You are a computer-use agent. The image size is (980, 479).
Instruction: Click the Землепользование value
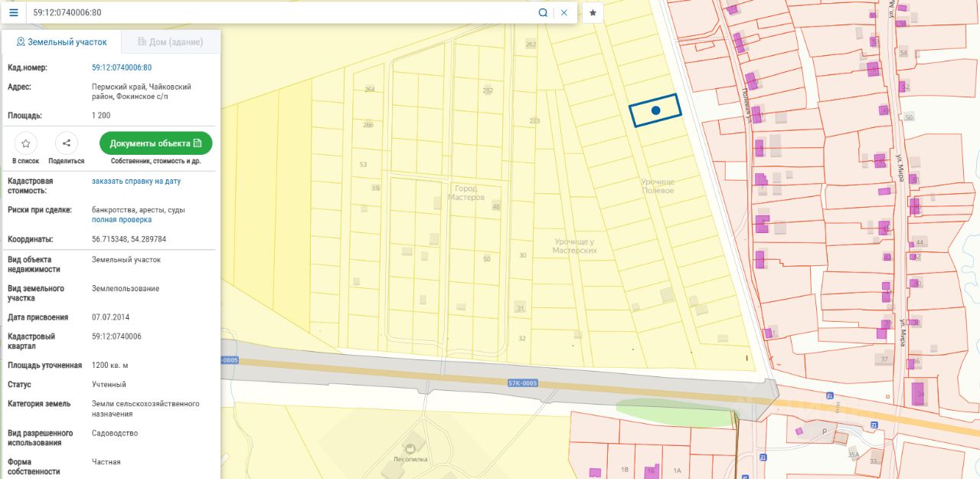click(x=126, y=288)
